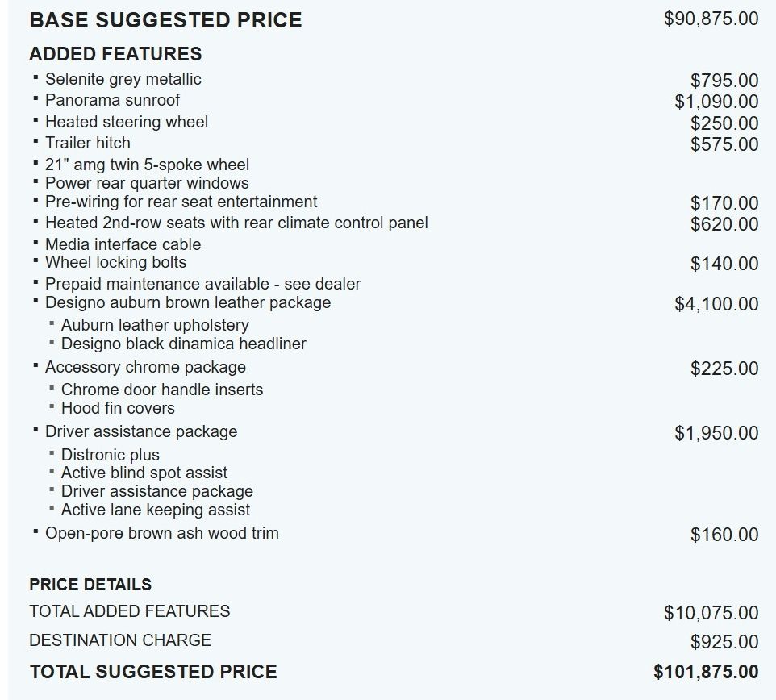Click the Added Features heading
Screen dimensions: 776x700
[115, 54]
